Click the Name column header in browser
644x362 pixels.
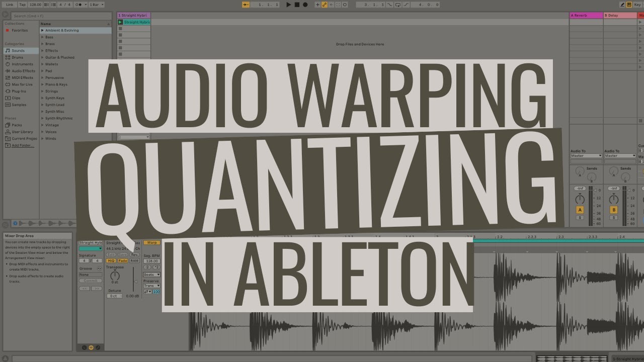coord(75,24)
